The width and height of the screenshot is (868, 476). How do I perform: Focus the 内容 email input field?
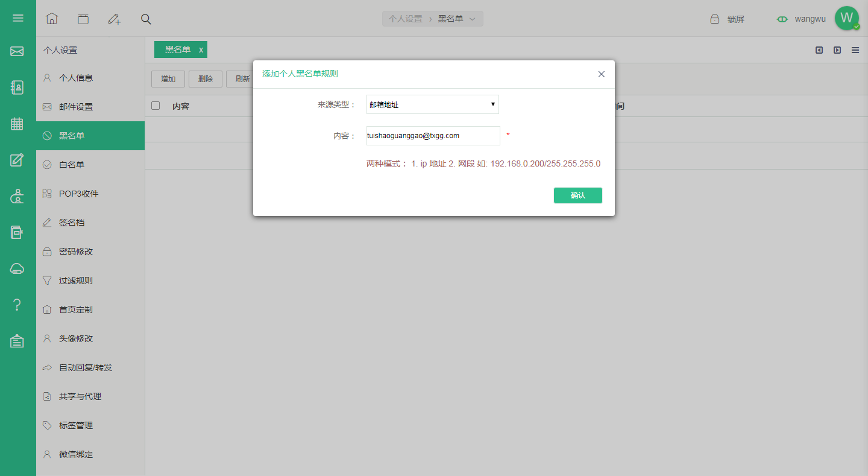[x=433, y=136]
